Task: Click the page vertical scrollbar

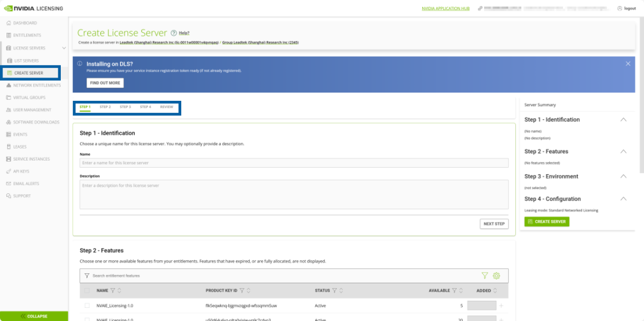Action: pos(642,94)
